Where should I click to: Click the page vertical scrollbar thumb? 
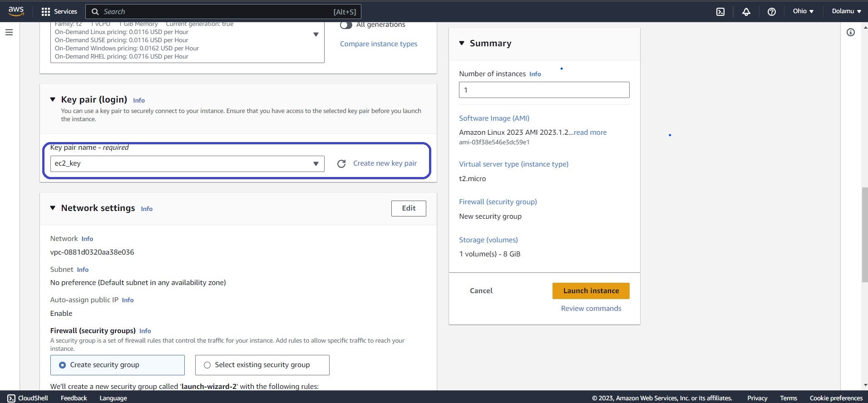coord(864,235)
